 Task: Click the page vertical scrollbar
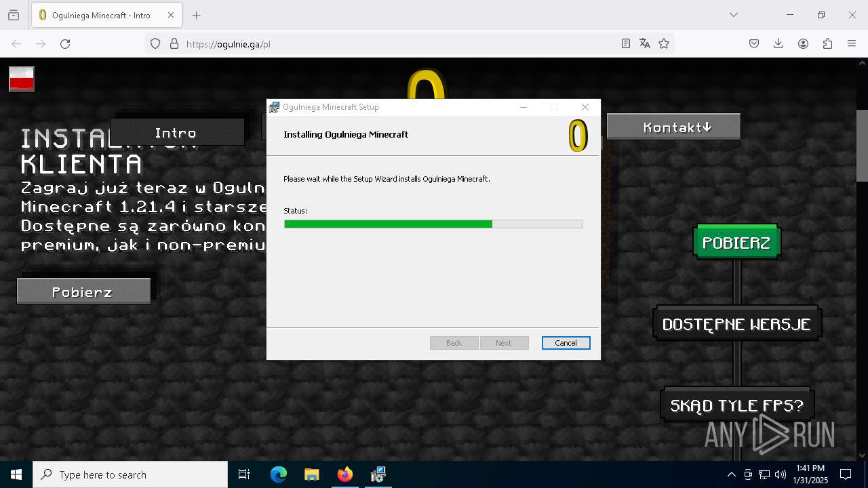pyautogui.click(x=862, y=146)
